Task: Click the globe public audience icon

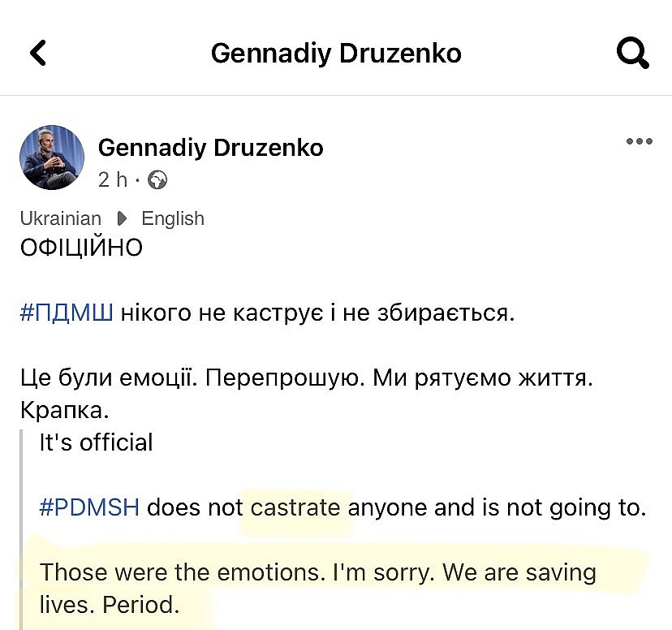Action: pos(158,179)
